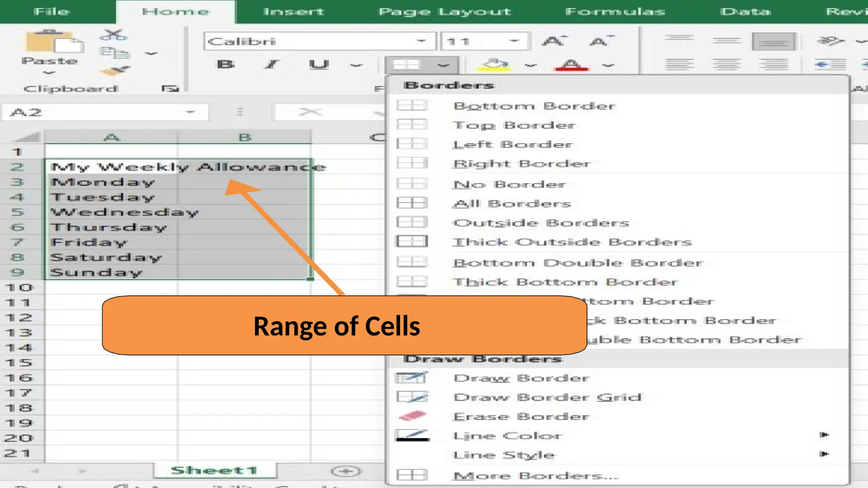This screenshot has width=868, height=488.
Task: Toggle Bold formatting
Action: tap(225, 64)
